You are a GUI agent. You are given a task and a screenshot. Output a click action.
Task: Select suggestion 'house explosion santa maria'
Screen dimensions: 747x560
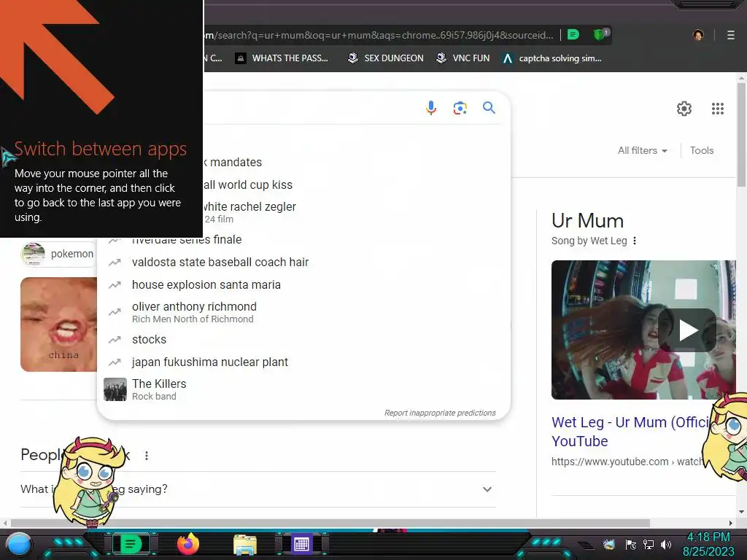(x=303, y=285)
